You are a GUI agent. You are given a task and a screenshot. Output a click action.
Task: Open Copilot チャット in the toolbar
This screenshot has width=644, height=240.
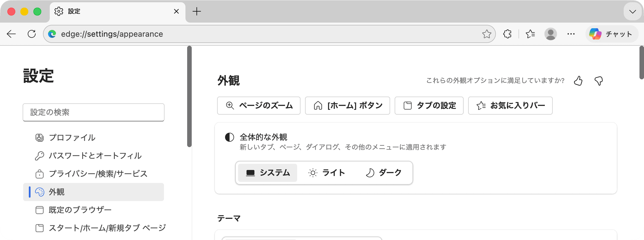tap(611, 34)
